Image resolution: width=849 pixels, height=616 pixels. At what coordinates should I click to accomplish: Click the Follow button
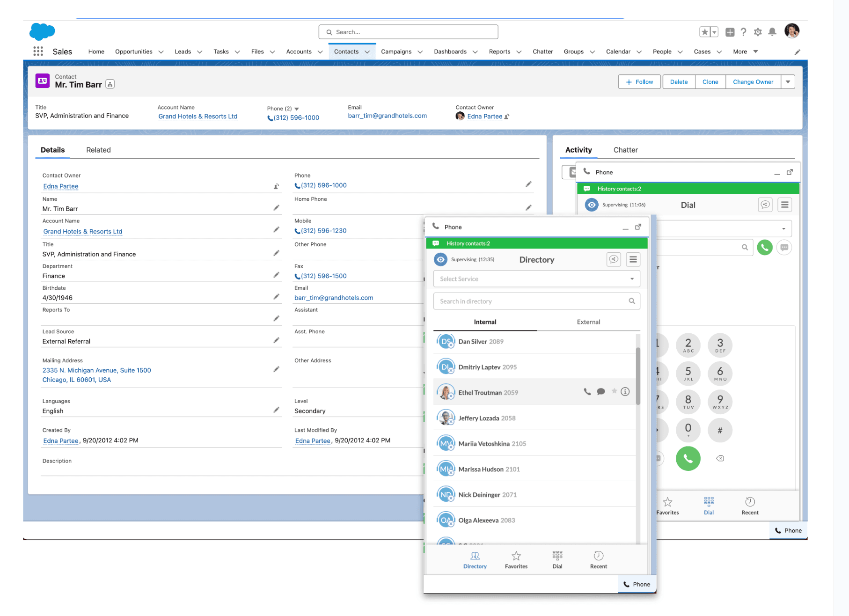639,82
